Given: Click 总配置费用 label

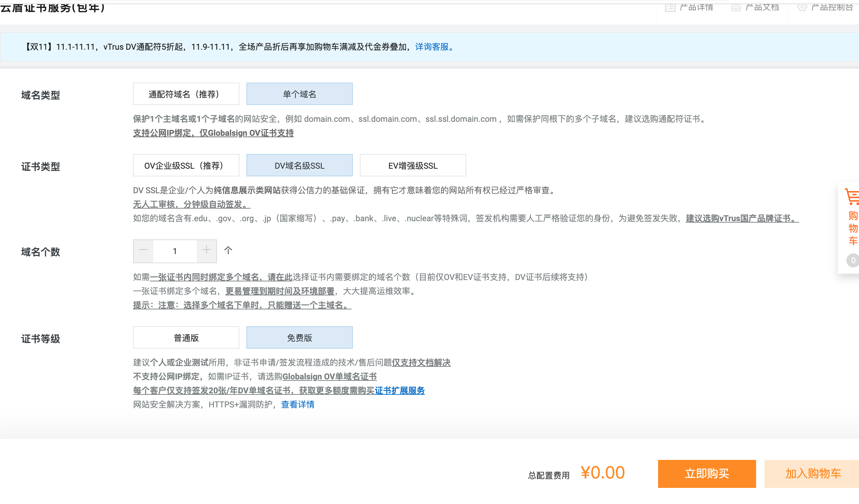Looking at the screenshot, I should click(x=549, y=475).
